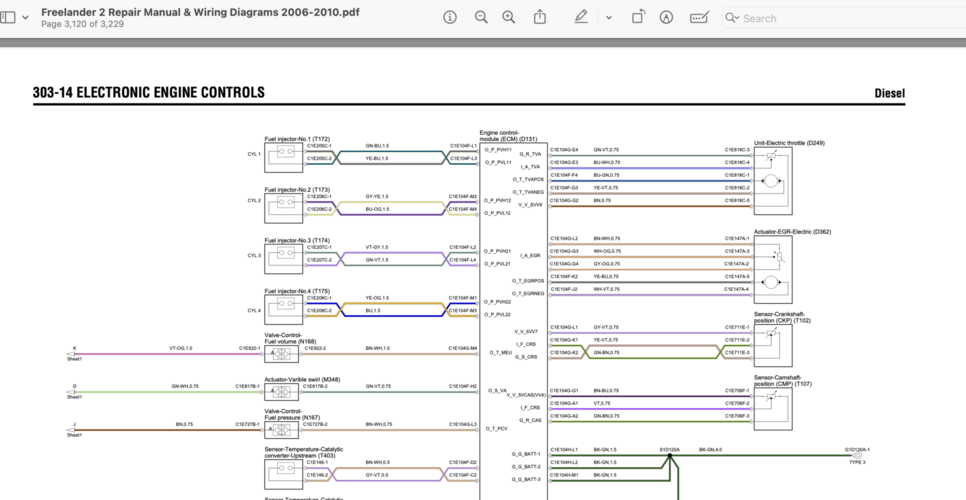This screenshot has width=966, height=500.
Task: Open the Share menu
Action: tap(540, 17)
